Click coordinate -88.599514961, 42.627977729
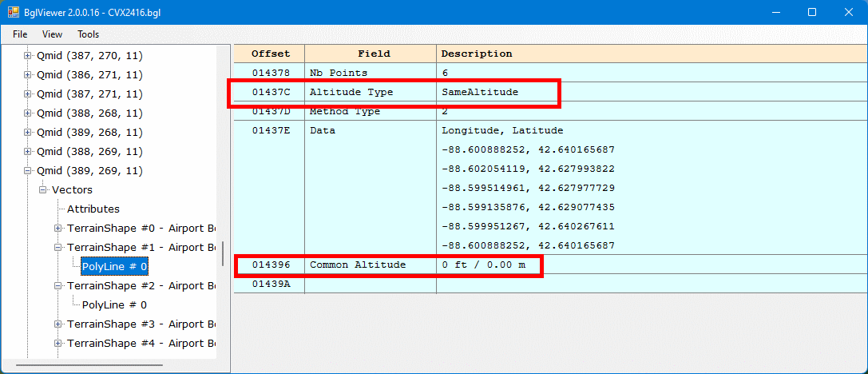868x374 pixels. tap(528, 188)
